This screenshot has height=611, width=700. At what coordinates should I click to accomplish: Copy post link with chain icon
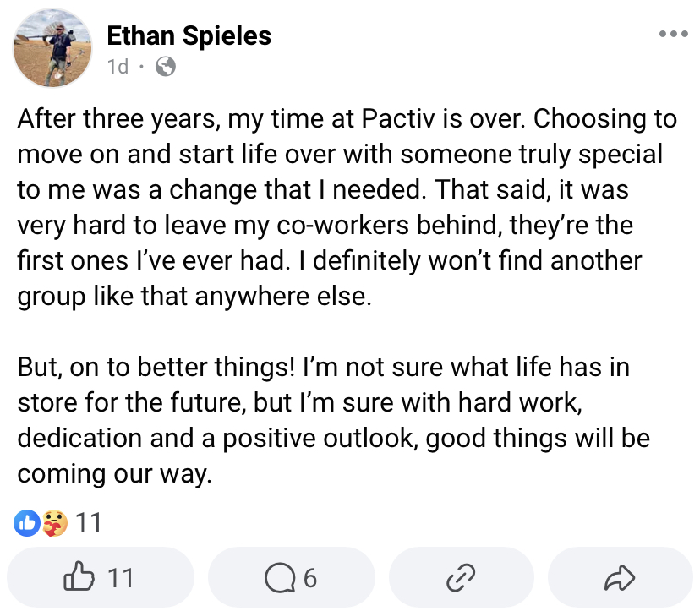[461, 577]
